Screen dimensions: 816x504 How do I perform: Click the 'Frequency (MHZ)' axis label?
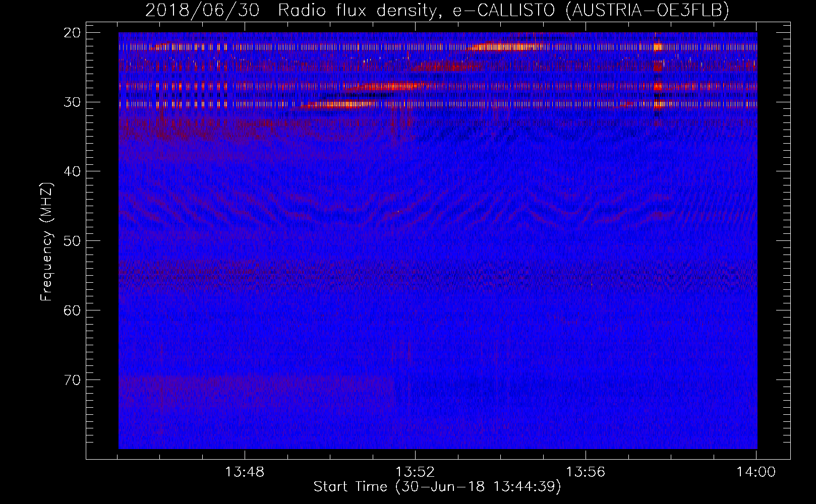[46, 241]
